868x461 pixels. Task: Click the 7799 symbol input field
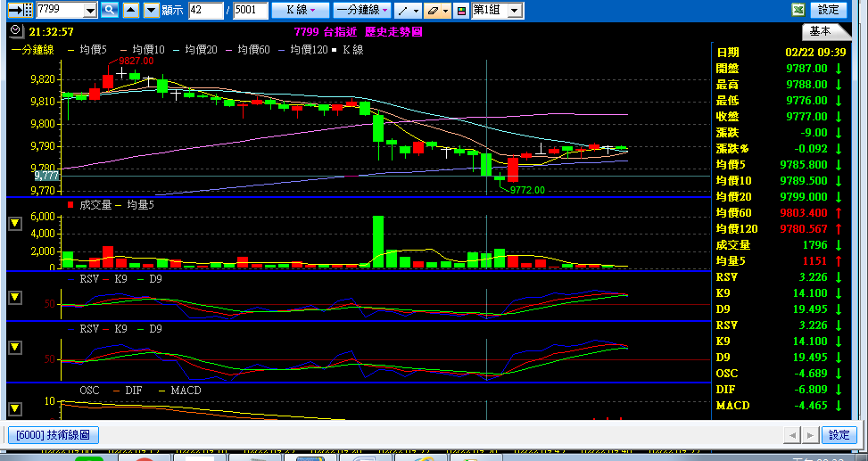point(61,10)
